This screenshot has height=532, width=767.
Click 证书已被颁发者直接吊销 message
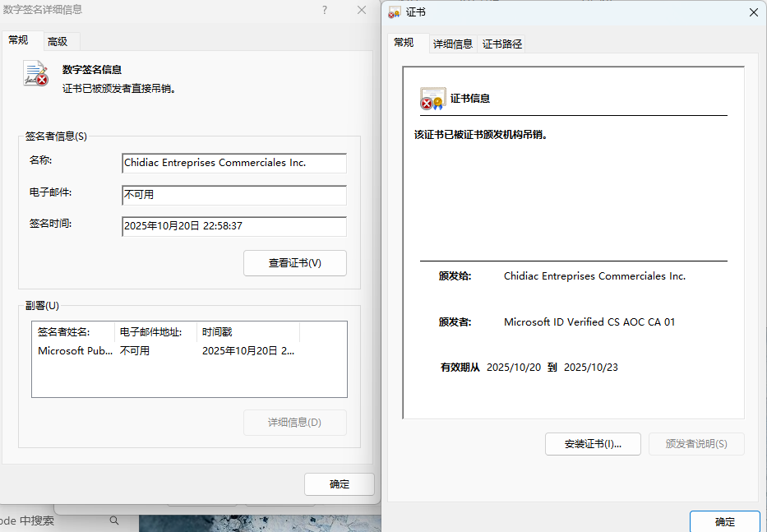pyautogui.click(x=119, y=89)
